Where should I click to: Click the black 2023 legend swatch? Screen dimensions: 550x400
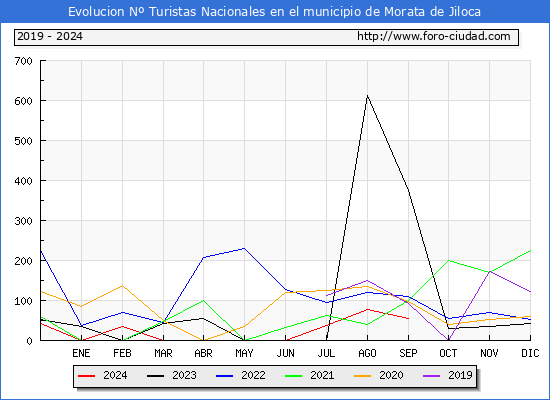click(155, 376)
